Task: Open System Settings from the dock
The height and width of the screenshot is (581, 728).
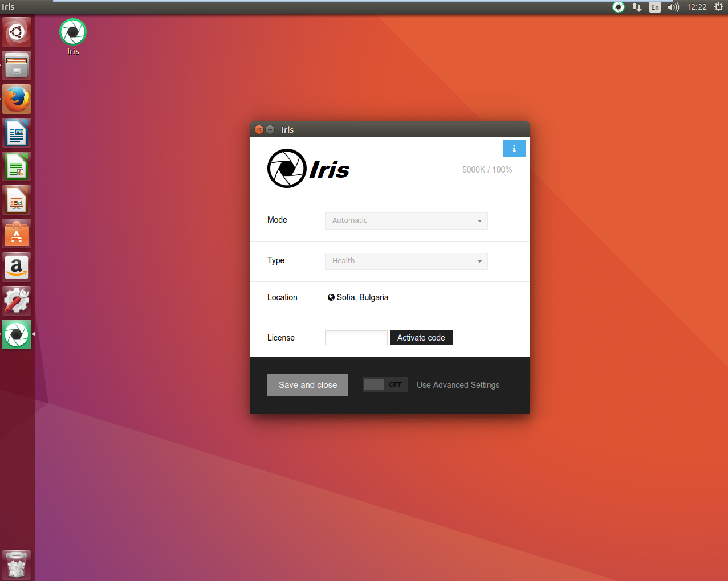Action: [17, 301]
